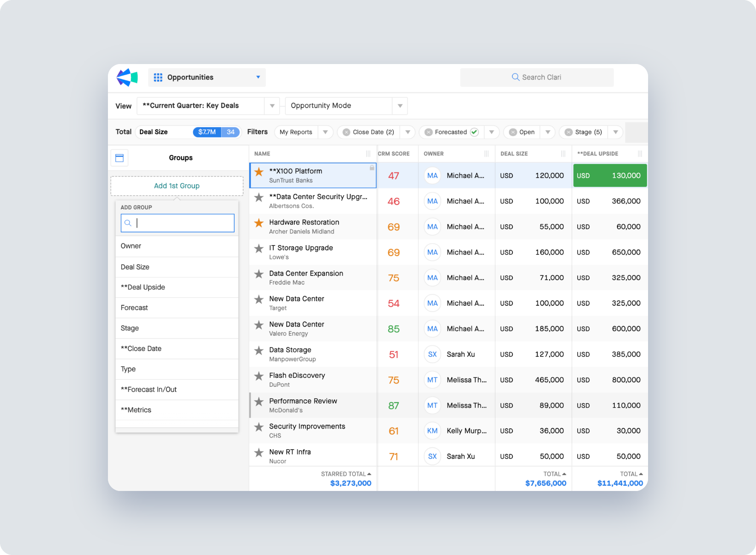Click in the Search Clari field
This screenshot has height=555, width=756.
click(x=537, y=77)
